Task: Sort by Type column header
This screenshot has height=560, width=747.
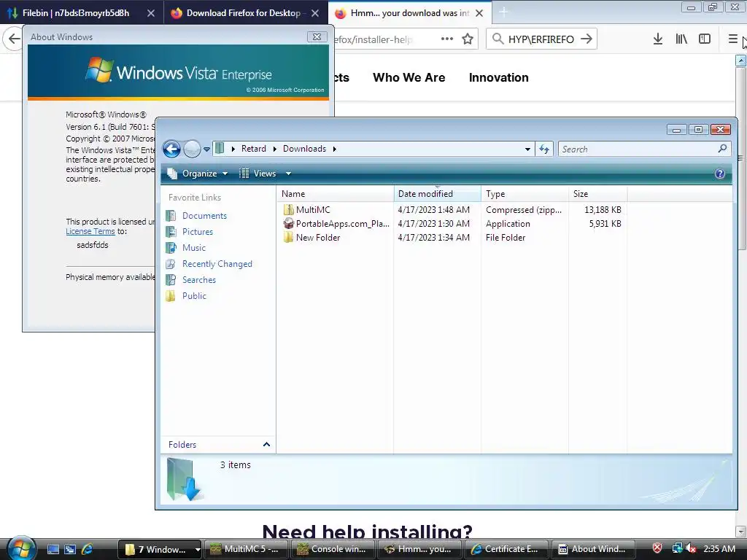Action: pyautogui.click(x=525, y=194)
